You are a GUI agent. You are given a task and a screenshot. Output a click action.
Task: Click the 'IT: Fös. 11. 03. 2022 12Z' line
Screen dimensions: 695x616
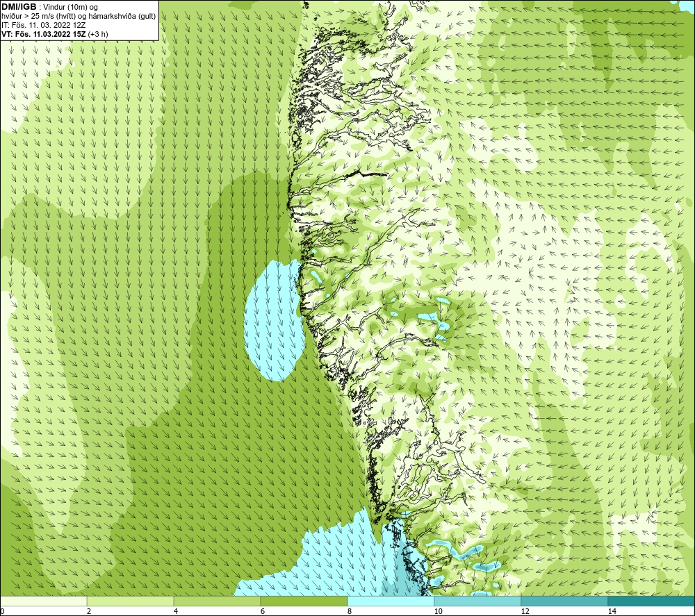click(x=43, y=25)
